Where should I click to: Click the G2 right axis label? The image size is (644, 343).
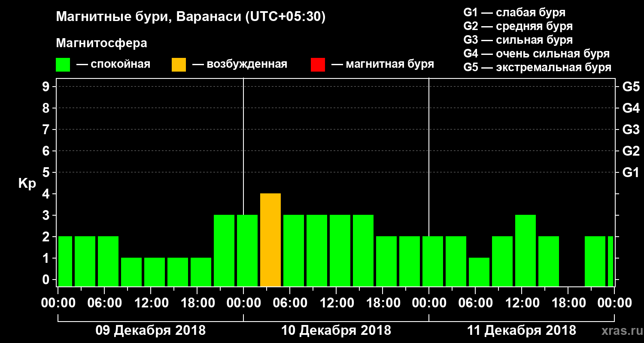631,151
